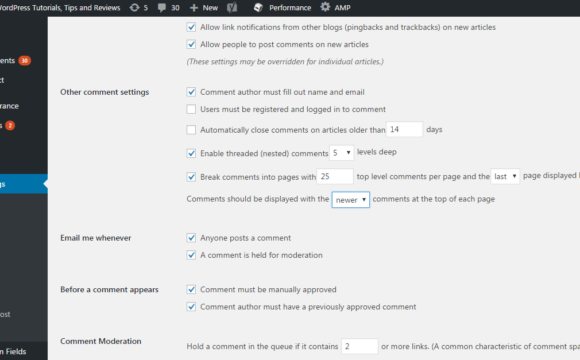
Task: Open the New content menu label
Action: 210,8
